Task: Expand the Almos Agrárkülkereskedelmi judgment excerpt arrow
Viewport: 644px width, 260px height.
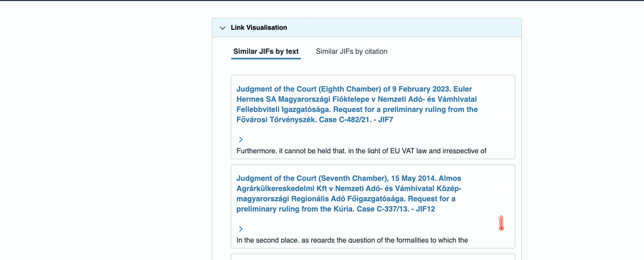Action: point(241,229)
